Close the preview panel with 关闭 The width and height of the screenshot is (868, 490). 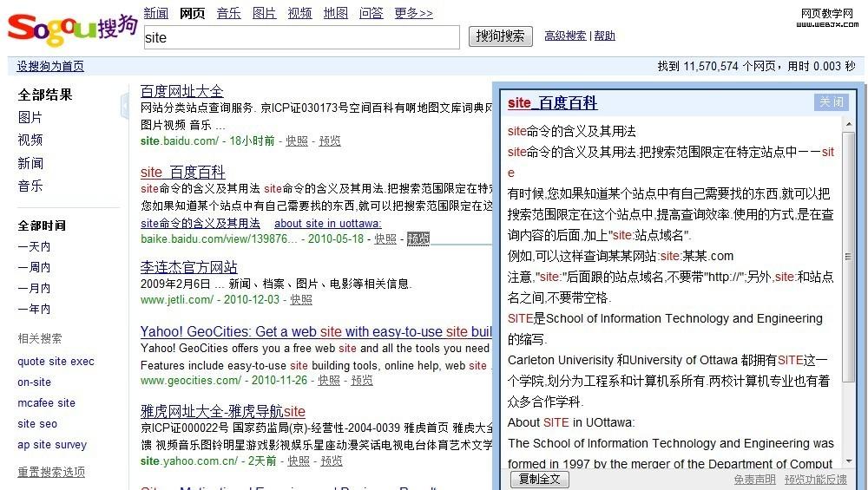[x=832, y=102]
